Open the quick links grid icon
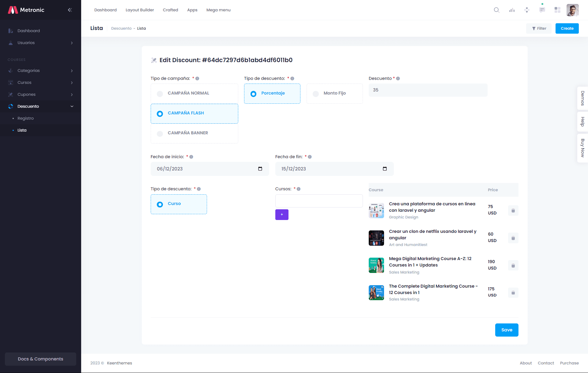588x373 pixels. [557, 10]
